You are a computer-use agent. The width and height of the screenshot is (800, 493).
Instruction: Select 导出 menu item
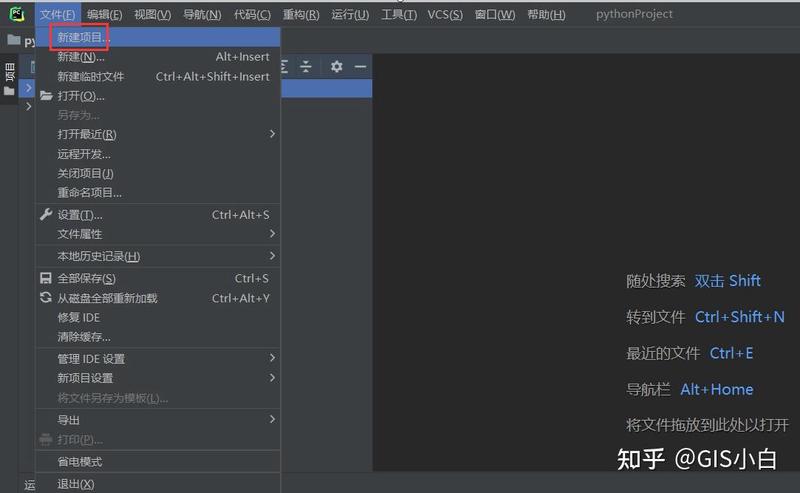(158, 420)
